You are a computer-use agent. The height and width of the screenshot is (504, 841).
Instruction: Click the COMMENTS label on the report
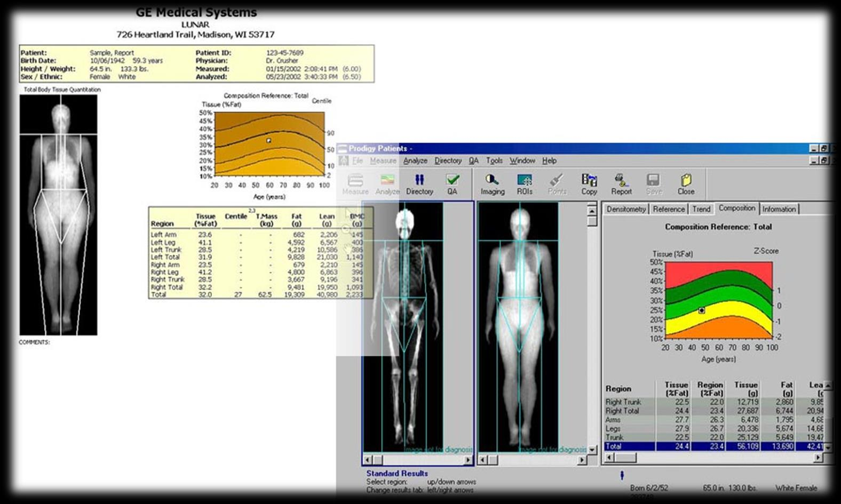34,342
